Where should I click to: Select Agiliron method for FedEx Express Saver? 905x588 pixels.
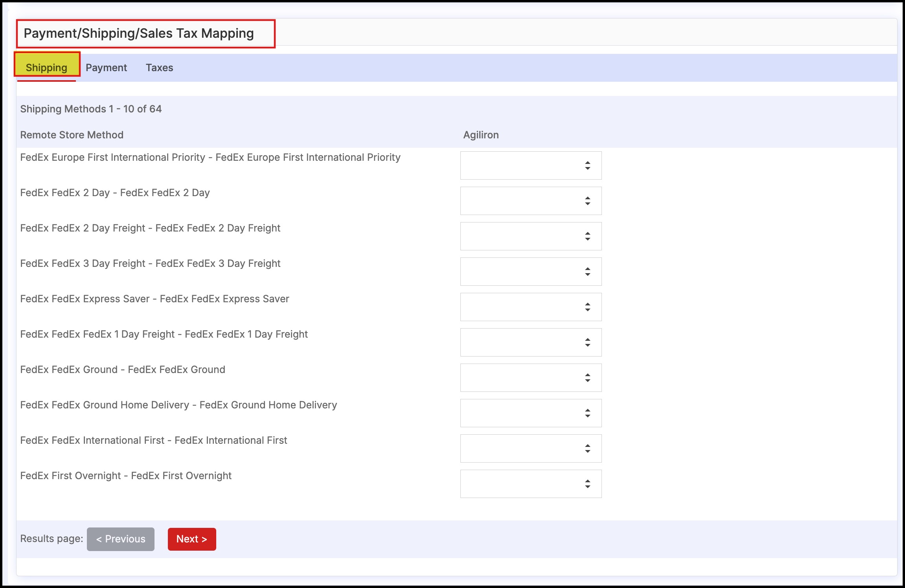pos(531,307)
